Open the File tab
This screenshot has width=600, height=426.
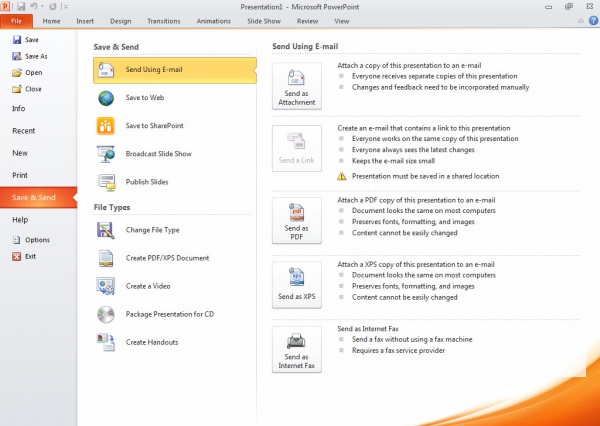click(16, 21)
